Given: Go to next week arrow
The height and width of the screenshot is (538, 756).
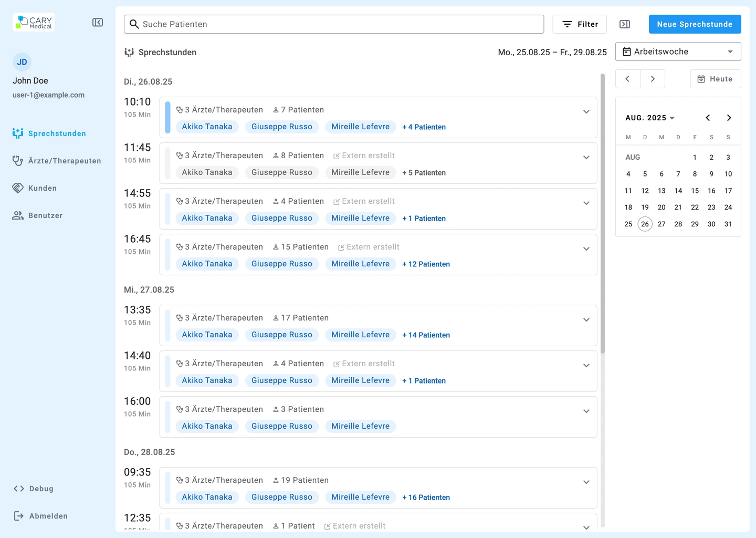Looking at the screenshot, I should (x=653, y=79).
